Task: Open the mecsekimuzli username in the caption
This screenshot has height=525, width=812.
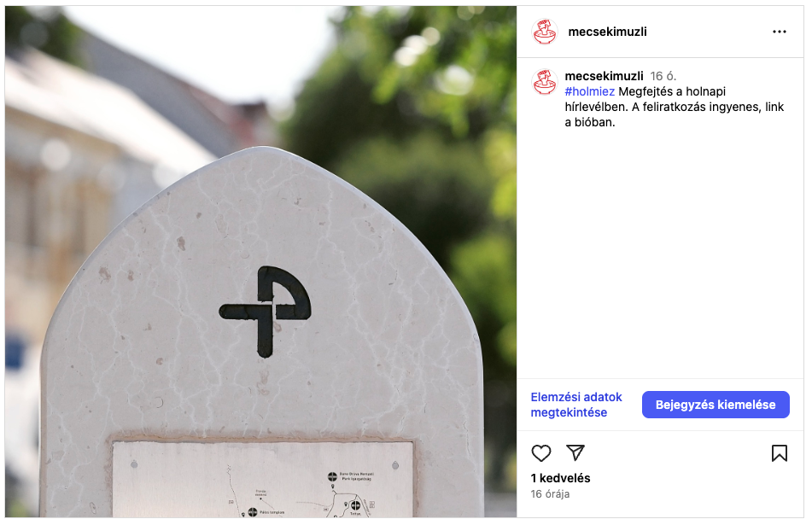Action: click(604, 76)
